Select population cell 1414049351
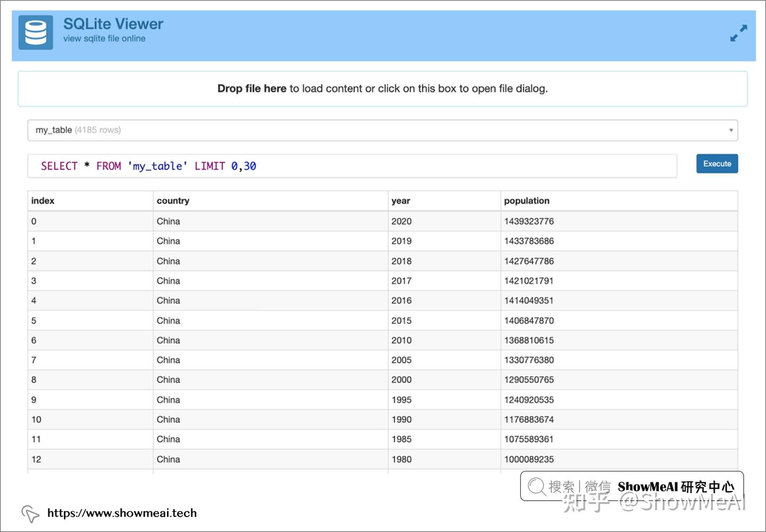The image size is (766, 532). click(619, 301)
